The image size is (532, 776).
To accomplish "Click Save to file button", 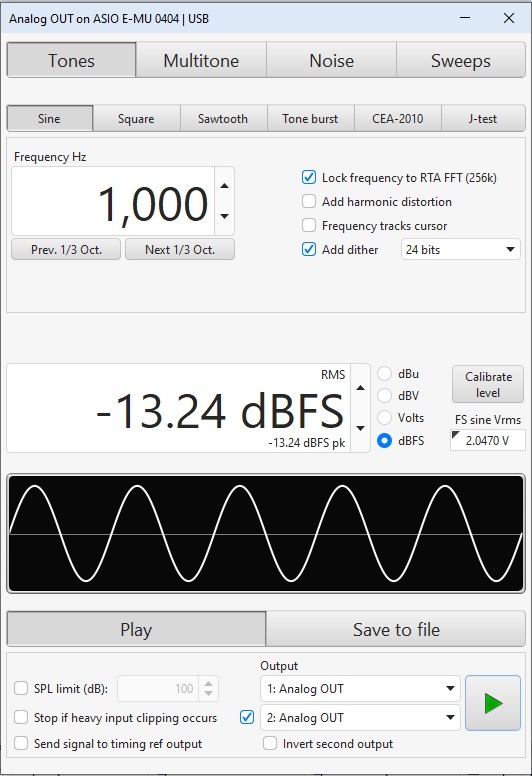I will 396,629.
